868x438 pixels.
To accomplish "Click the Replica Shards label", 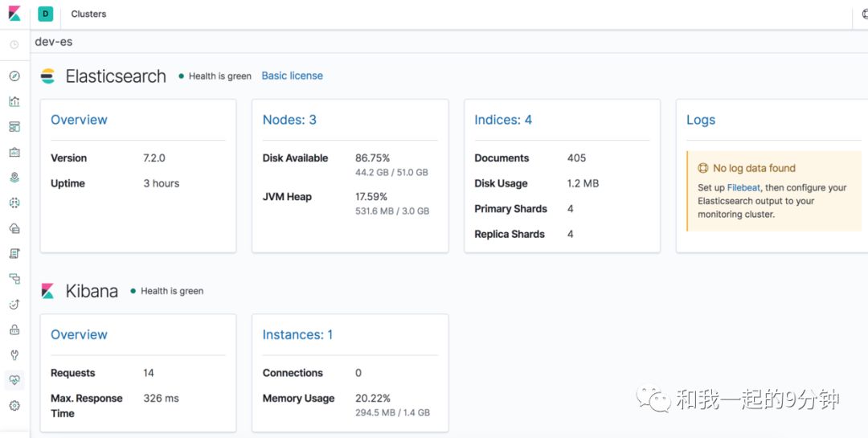I will [x=510, y=234].
